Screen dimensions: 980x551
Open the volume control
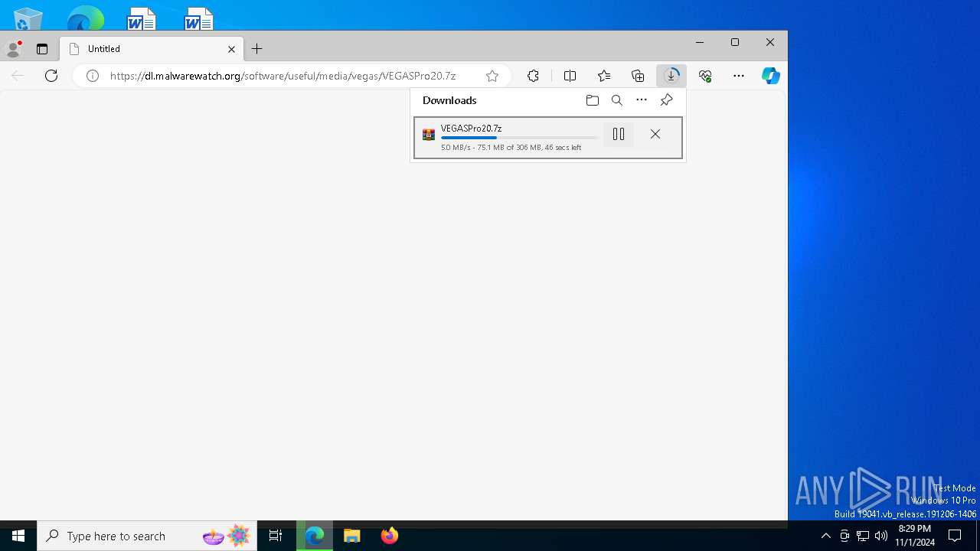881,536
